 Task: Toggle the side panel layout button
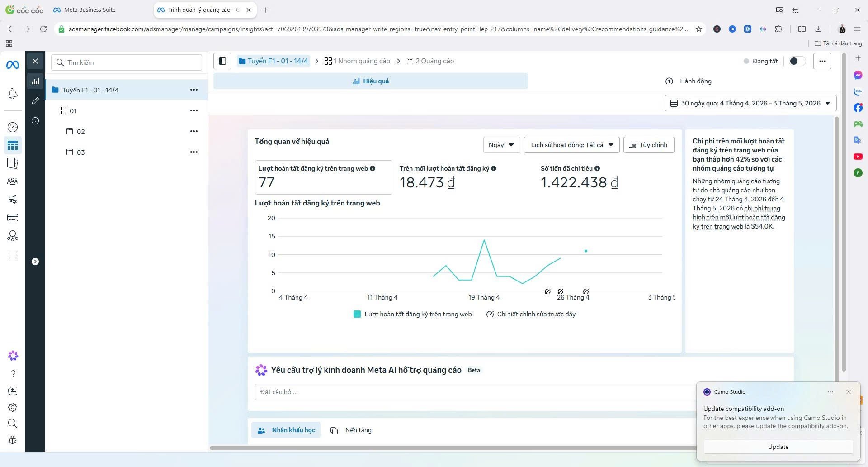click(222, 61)
